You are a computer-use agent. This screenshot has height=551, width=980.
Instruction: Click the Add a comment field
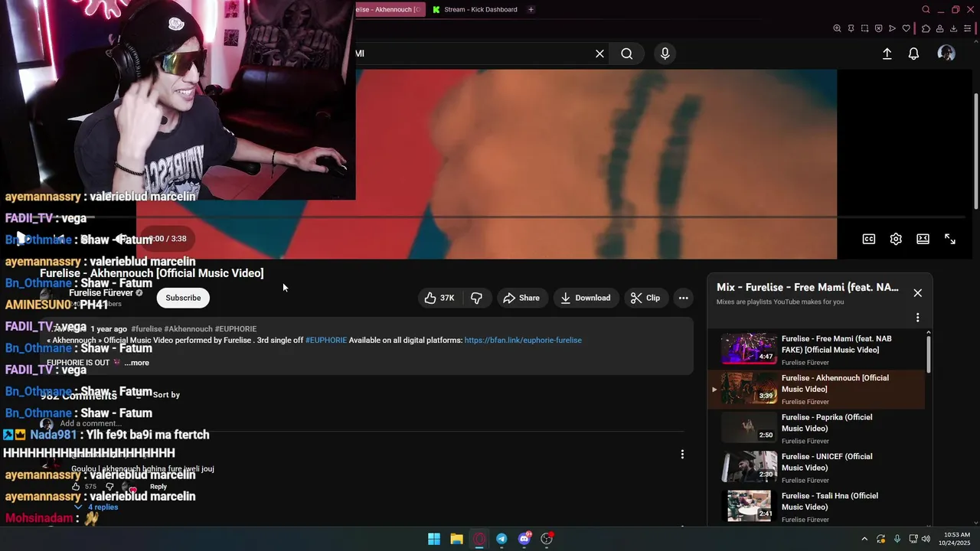point(371,424)
